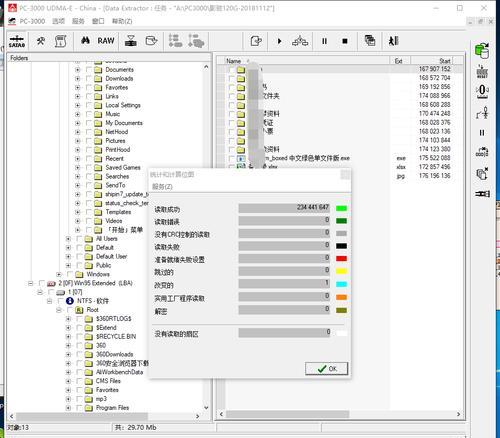
Task: Click the cyan color swatch in legend
Action: pyautogui.click(x=341, y=284)
